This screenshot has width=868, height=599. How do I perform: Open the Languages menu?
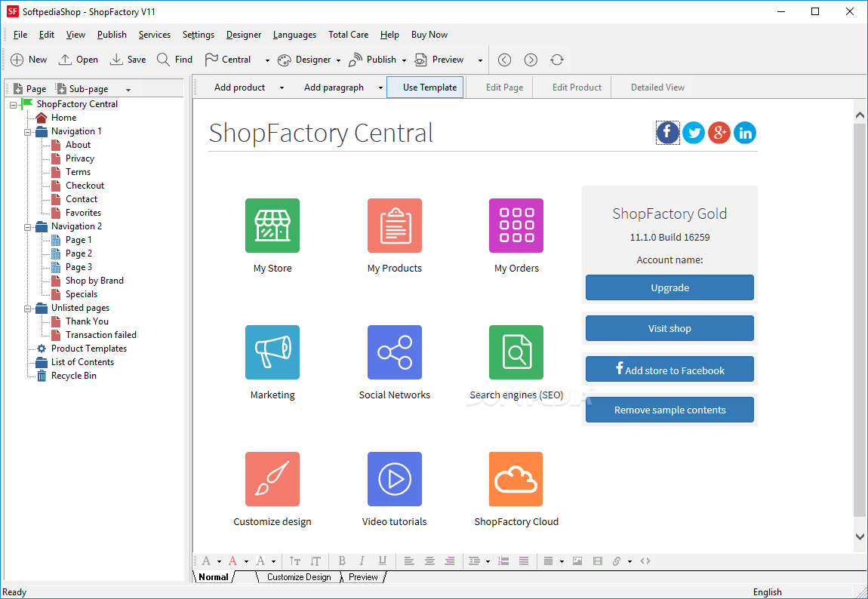[x=294, y=34]
